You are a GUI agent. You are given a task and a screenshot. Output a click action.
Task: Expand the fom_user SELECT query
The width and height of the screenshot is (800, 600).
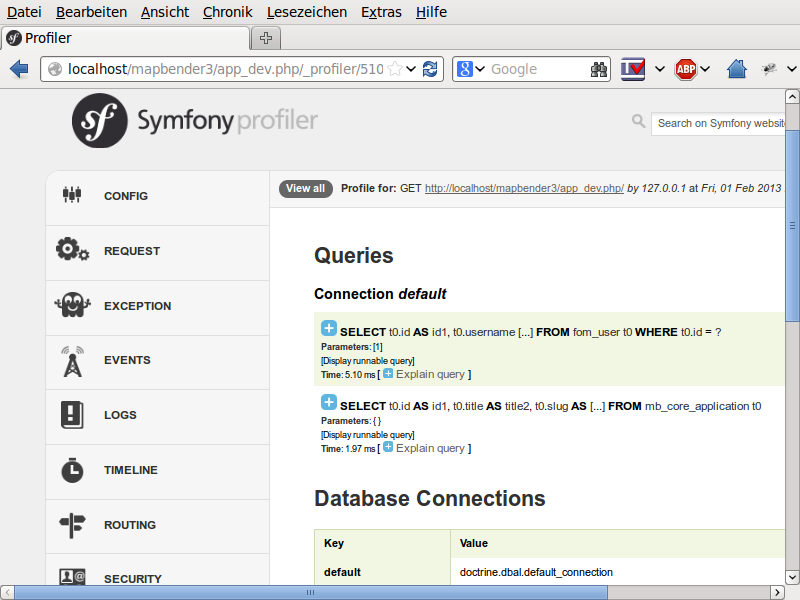click(329, 329)
